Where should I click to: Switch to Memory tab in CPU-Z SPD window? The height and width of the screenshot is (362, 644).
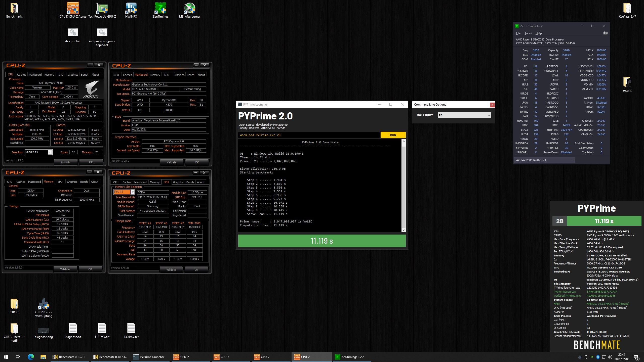[154, 182]
